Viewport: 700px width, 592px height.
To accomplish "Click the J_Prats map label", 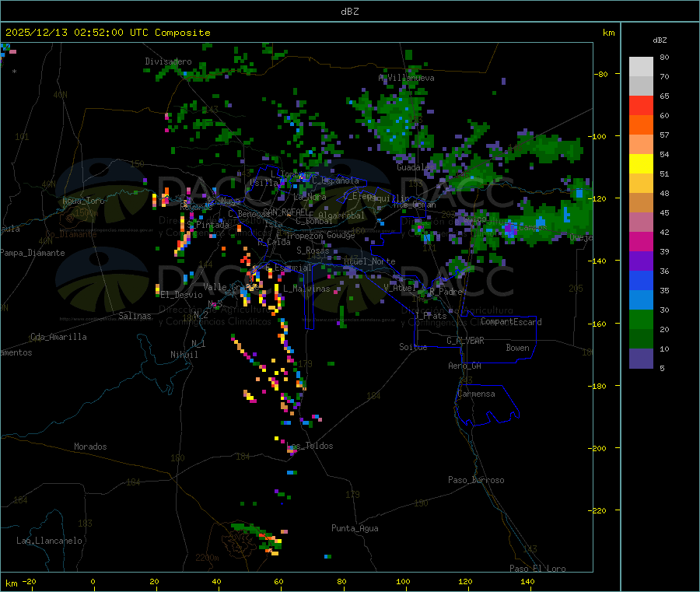I will [x=431, y=316].
